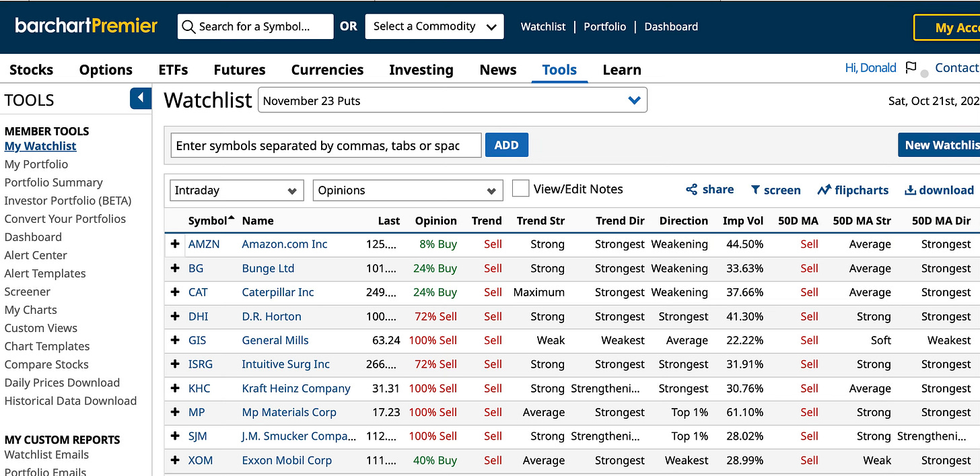Open the Watchlist link in header
The image size is (980, 476).
click(x=543, y=27)
